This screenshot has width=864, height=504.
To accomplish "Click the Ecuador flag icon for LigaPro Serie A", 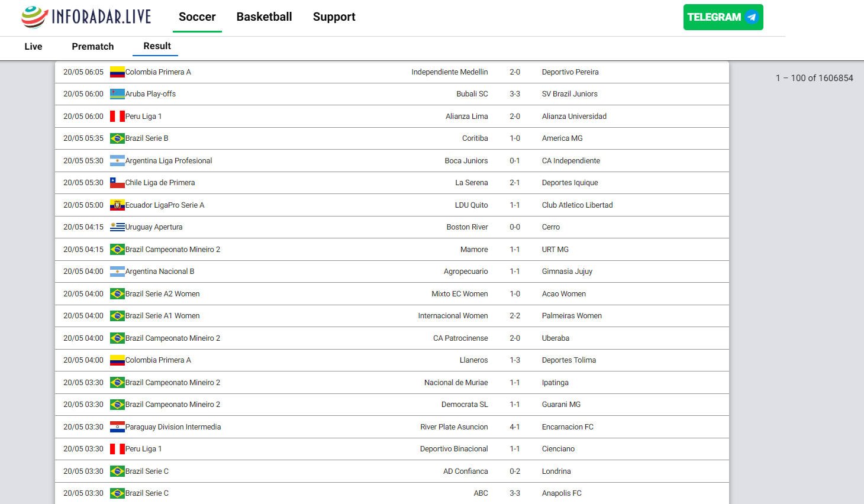I will [x=117, y=205].
